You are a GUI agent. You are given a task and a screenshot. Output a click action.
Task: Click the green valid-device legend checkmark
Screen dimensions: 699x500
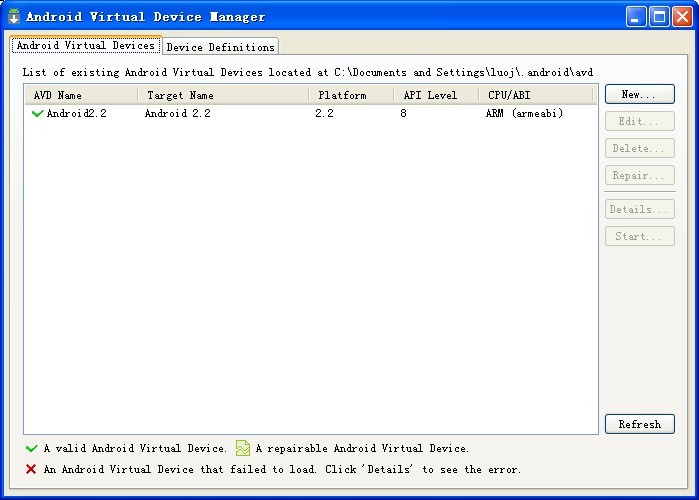coord(32,448)
